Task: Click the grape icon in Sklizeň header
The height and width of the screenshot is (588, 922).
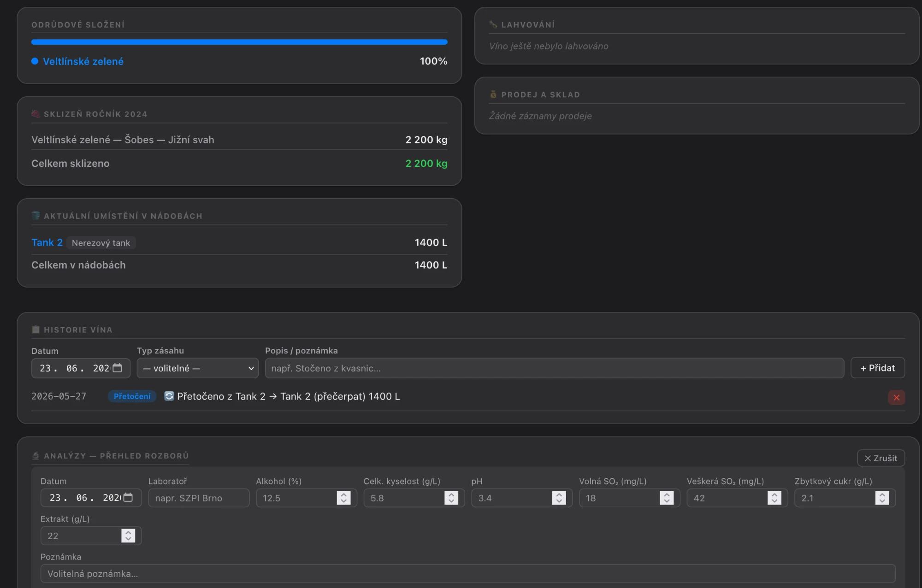Action: (x=35, y=114)
